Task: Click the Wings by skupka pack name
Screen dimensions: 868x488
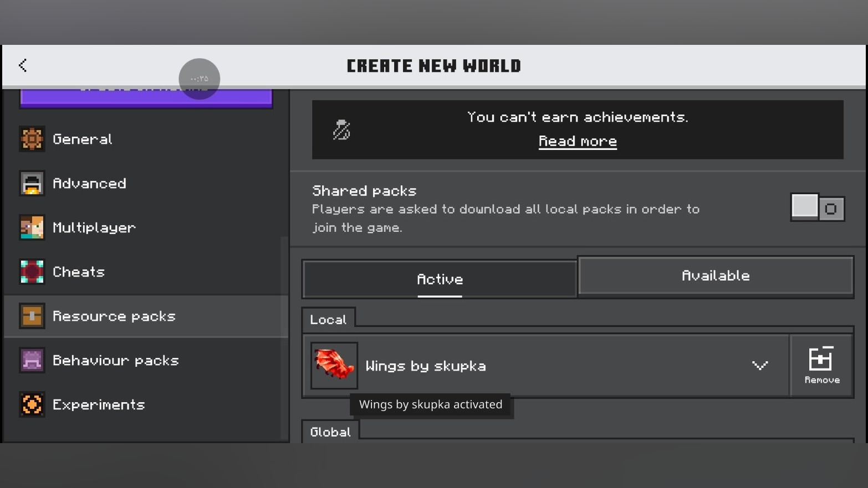Action: click(426, 366)
